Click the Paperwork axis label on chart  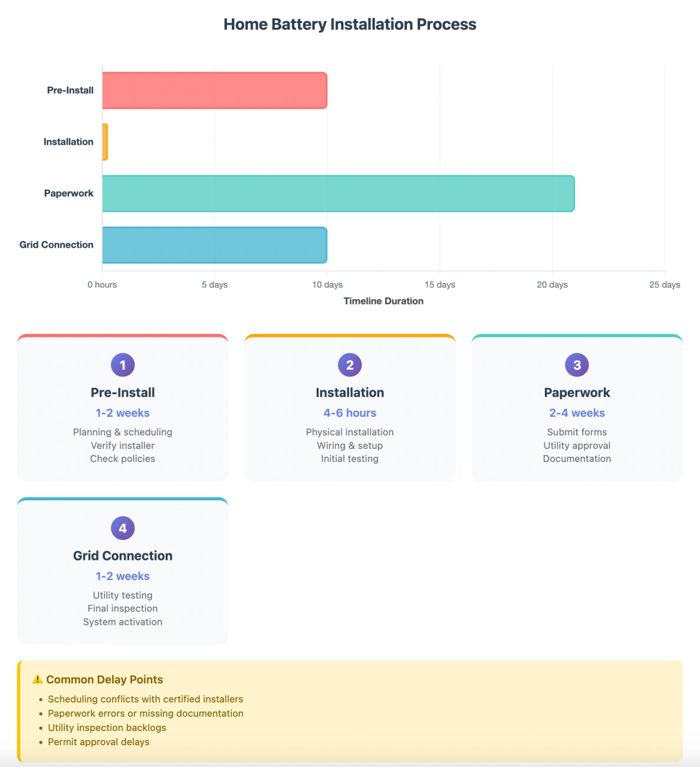pos(68,194)
